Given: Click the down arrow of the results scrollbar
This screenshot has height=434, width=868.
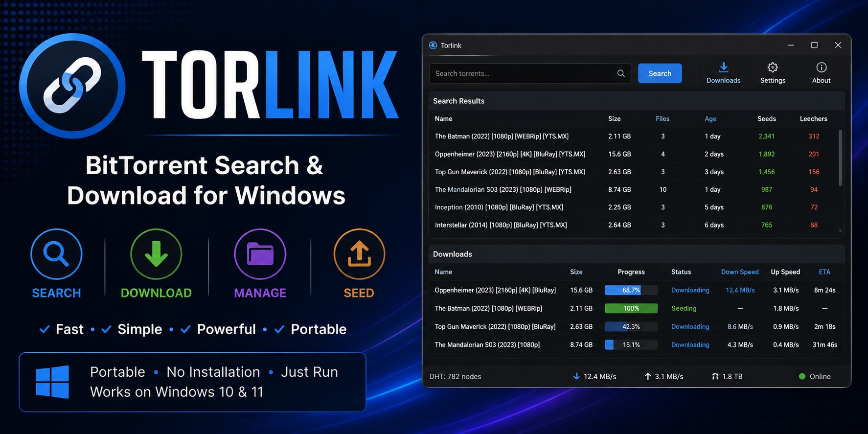Looking at the screenshot, I should click(841, 231).
